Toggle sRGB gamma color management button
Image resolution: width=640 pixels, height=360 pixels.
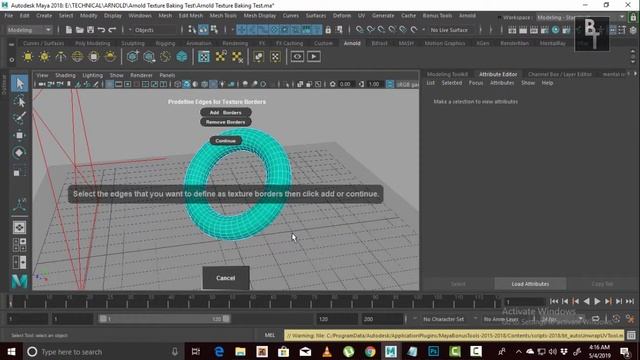tap(390, 84)
